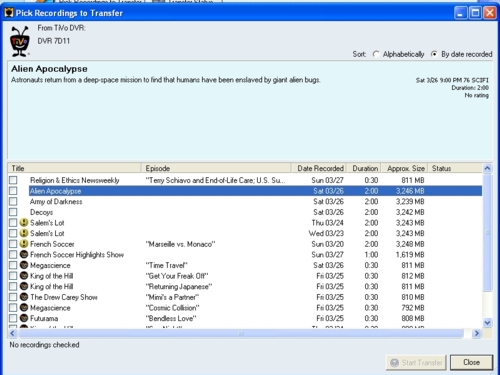Sort list by Approx. Size column header
The width and height of the screenshot is (500, 375).
[405, 168]
